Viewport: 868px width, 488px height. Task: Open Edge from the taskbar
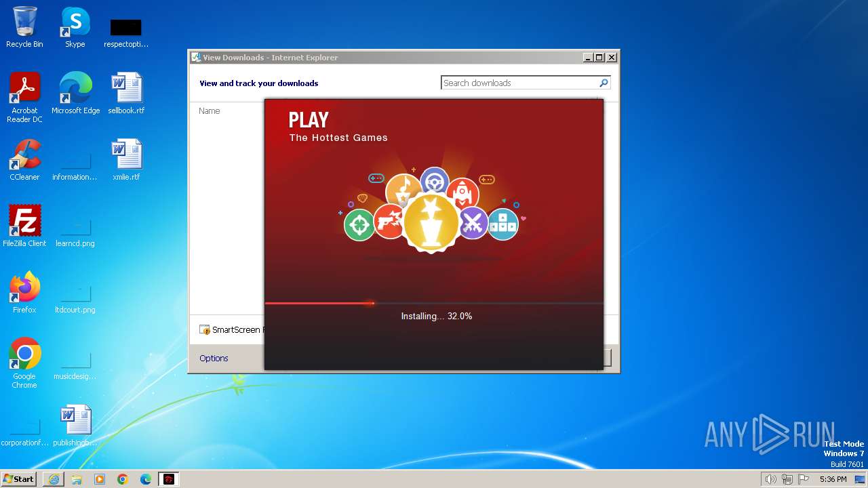tap(146, 479)
